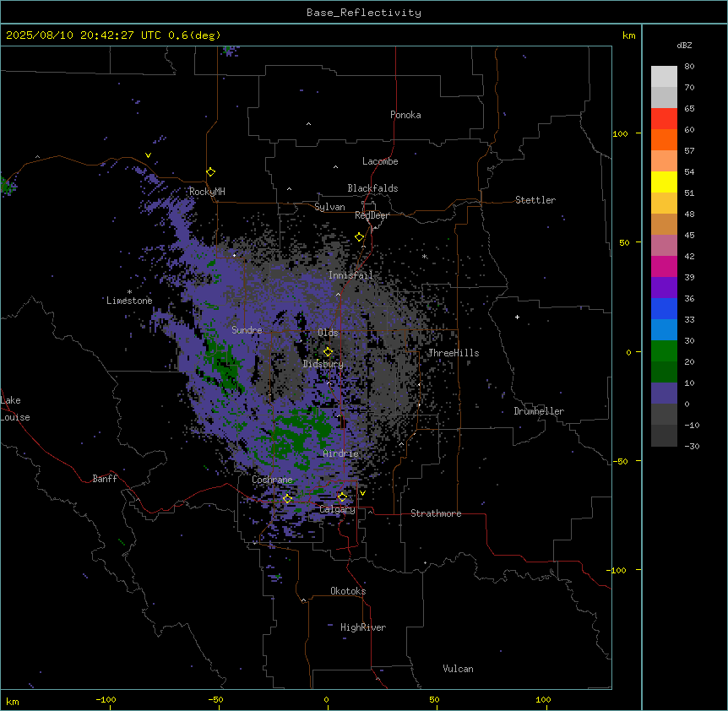The width and height of the screenshot is (728, 711).
Task: Click the -100 tick on the right axis
Action: [617, 570]
